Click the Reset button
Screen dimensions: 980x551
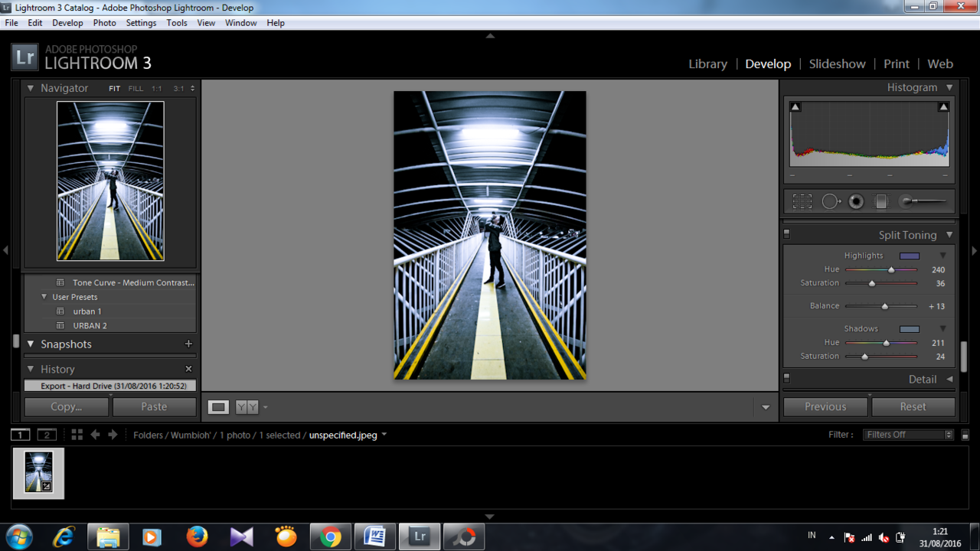(x=913, y=406)
